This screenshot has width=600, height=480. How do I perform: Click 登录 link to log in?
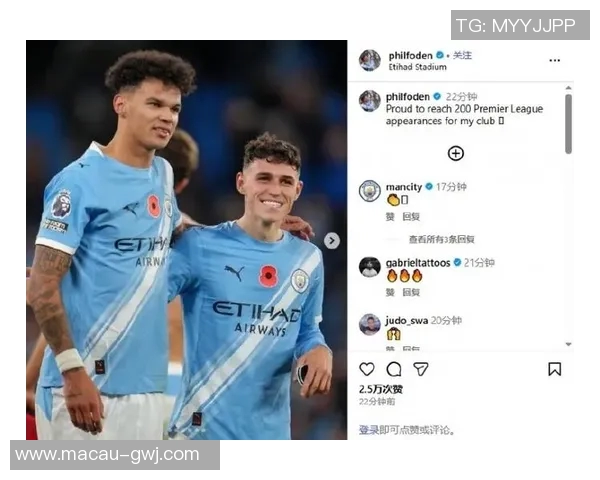[368, 430]
